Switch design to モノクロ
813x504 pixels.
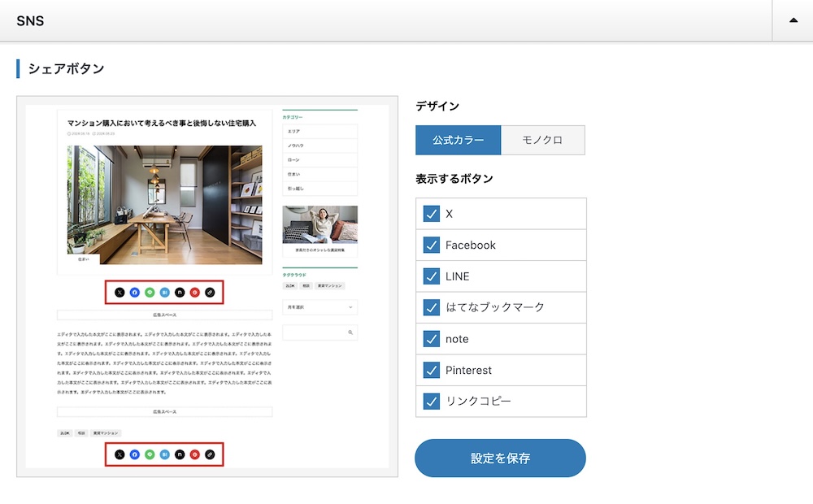[x=543, y=140]
